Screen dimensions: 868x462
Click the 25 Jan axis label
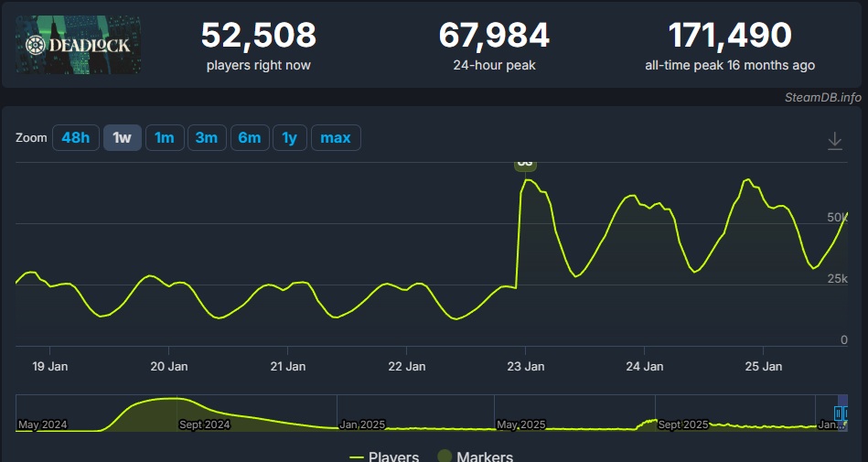click(764, 366)
